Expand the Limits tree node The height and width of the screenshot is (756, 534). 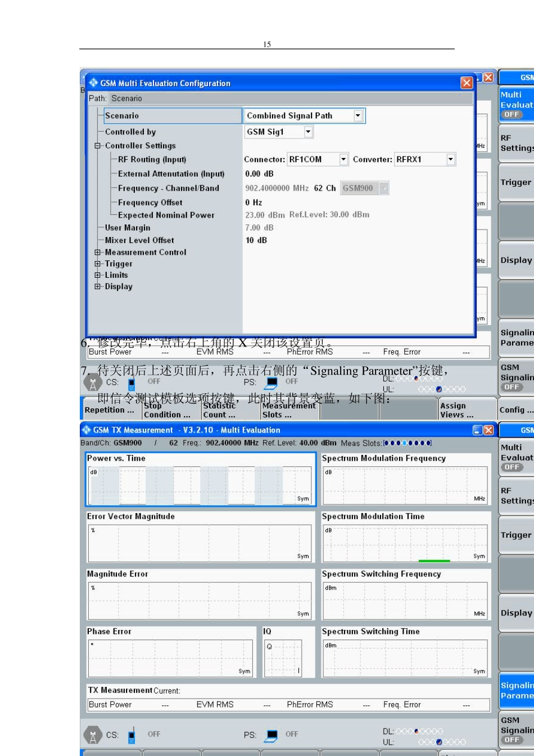97,275
